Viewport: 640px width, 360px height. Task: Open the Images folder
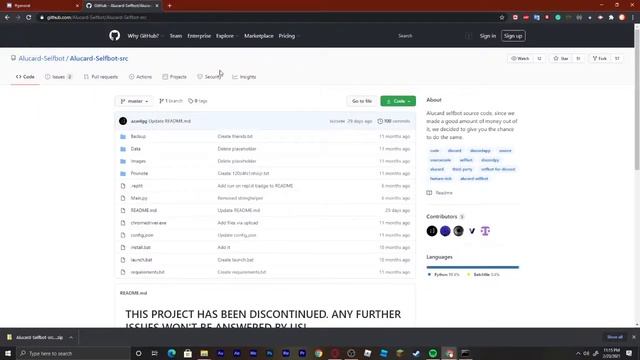click(x=138, y=161)
